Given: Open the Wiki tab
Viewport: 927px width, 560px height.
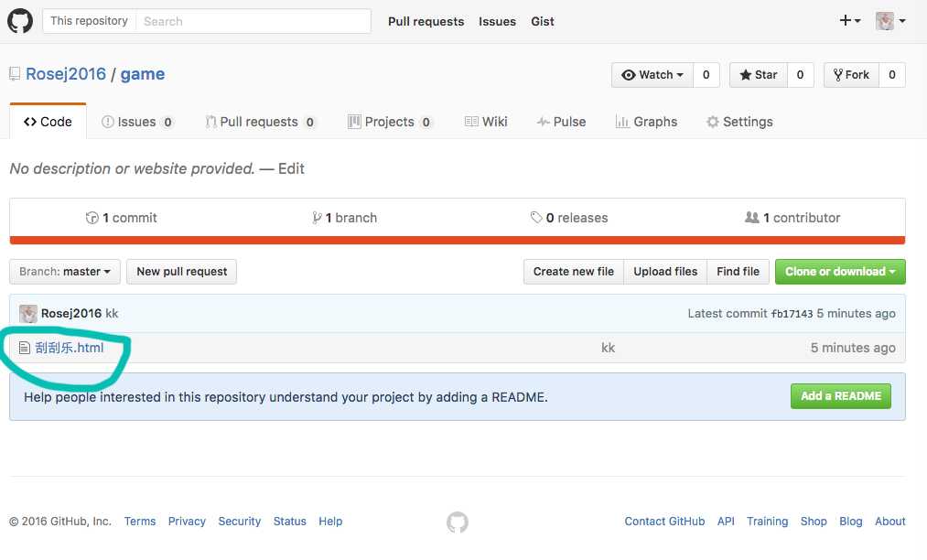Looking at the screenshot, I should tap(486, 122).
